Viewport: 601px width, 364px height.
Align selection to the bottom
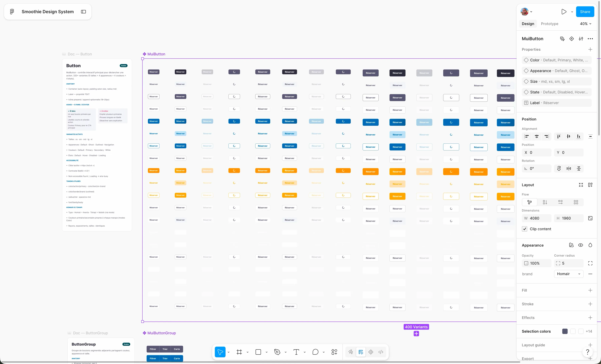pos(578,136)
